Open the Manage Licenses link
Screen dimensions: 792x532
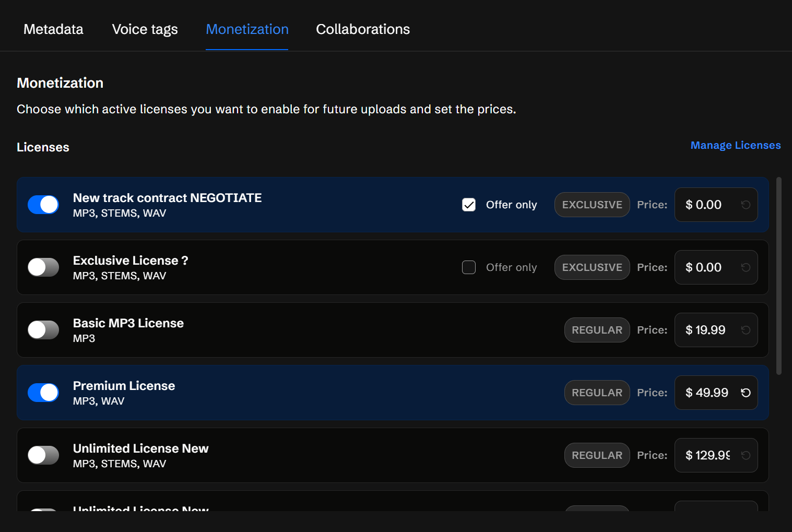735,145
